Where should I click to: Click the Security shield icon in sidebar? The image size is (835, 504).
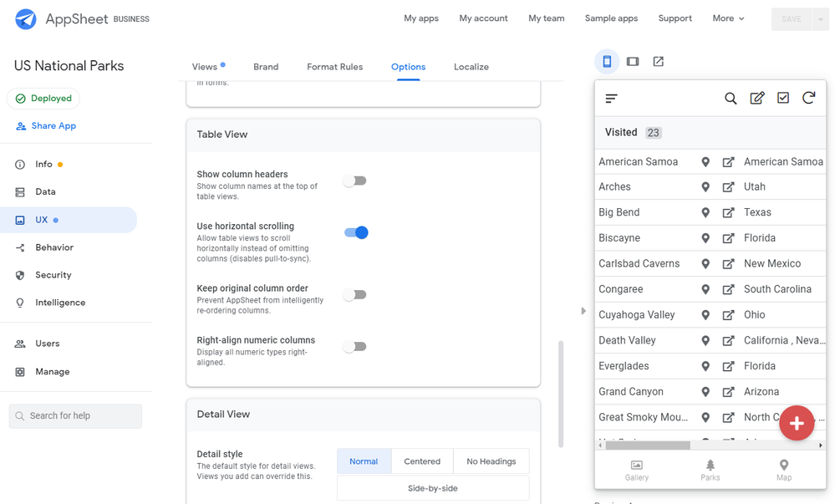tap(20, 276)
